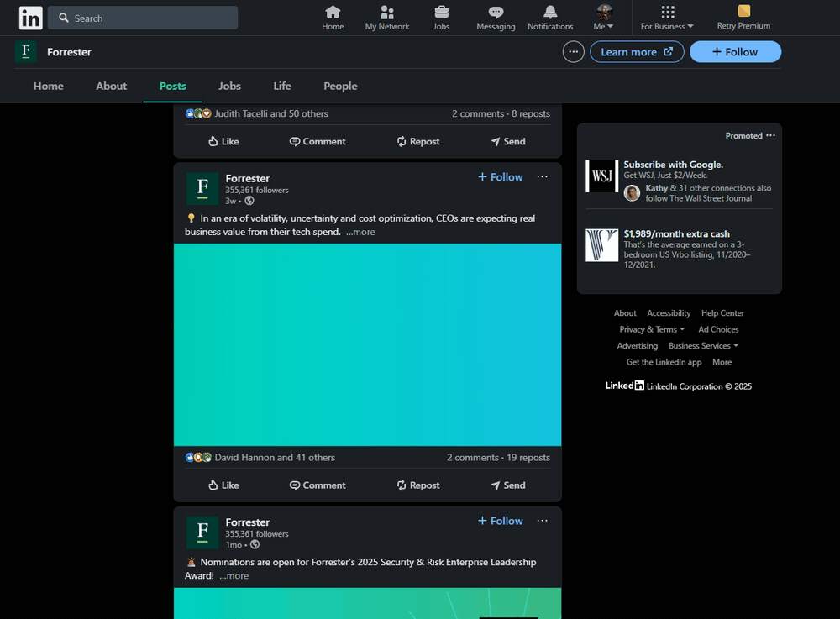Switch to the People tab
Image resolution: width=840 pixels, height=619 pixels.
(x=340, y=87)
